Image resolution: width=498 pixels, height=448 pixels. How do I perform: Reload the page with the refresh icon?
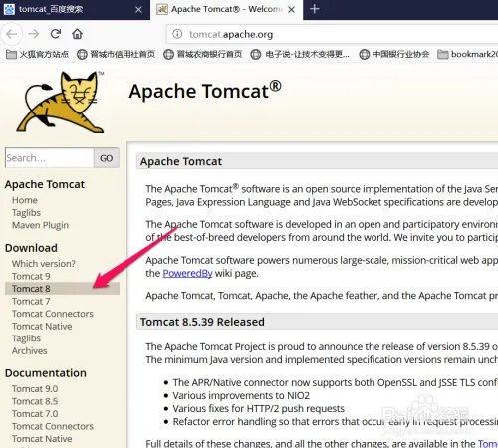point(56,34)
